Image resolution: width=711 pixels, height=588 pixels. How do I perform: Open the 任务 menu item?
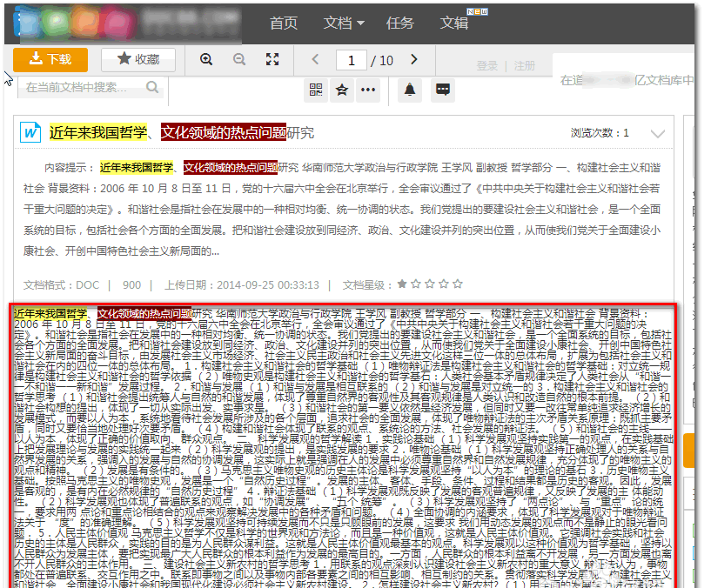click(x=400, y=23)
